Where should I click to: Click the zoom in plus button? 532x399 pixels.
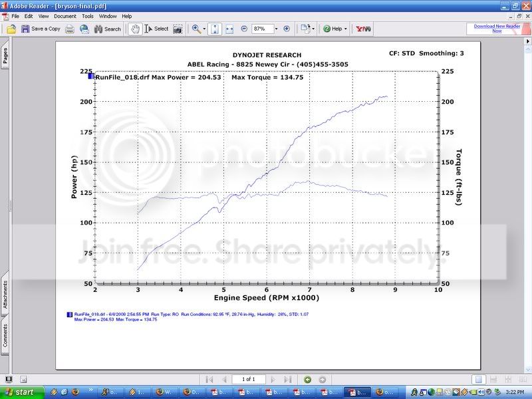click(287, 29)
